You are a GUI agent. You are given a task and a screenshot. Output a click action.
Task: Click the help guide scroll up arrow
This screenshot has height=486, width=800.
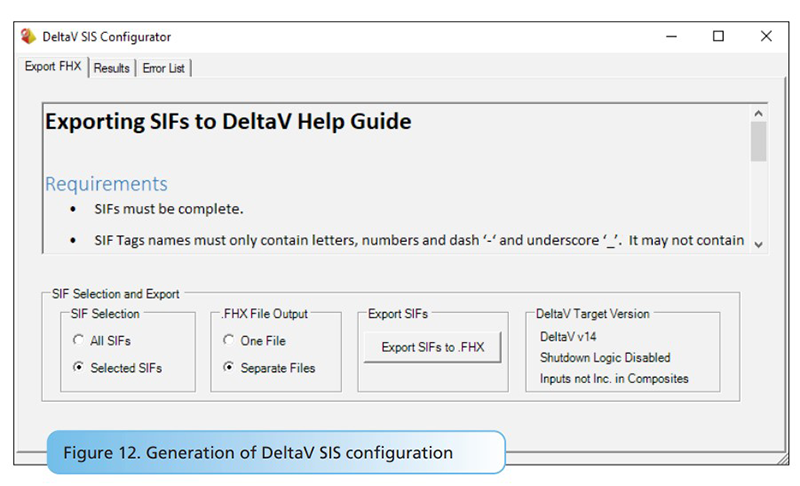coord(758,112)
